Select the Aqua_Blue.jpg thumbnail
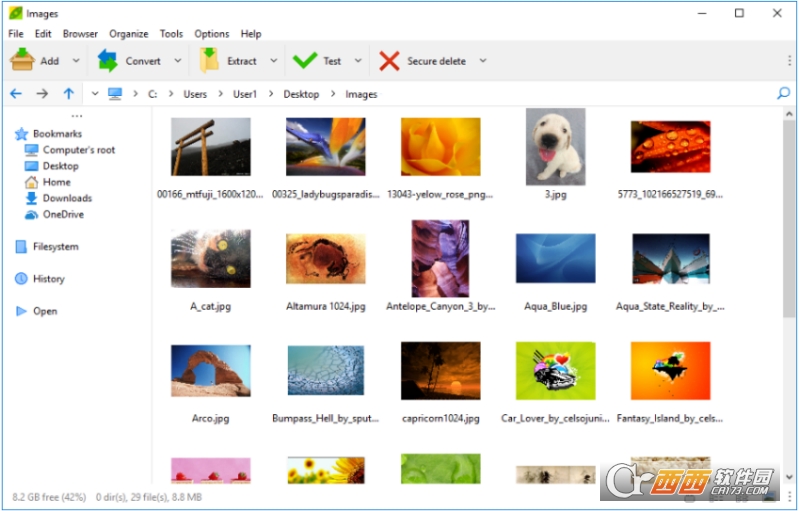Viewport: 800px width, 511px height. tap(555, 258)
